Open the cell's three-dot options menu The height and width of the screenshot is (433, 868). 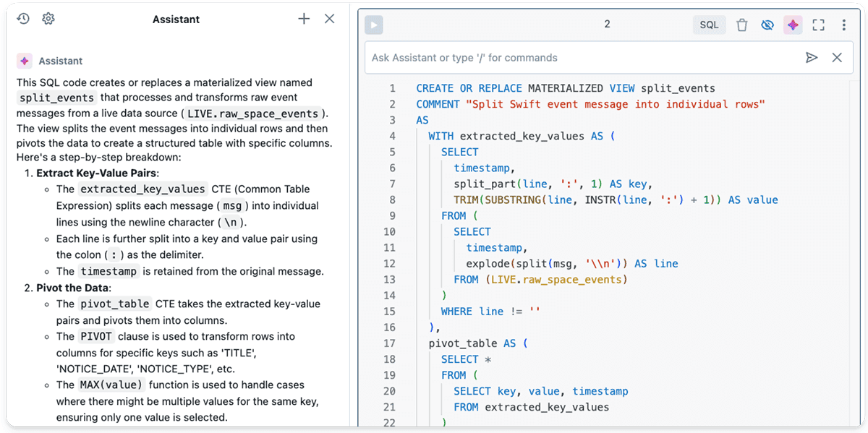pos(843,25)
